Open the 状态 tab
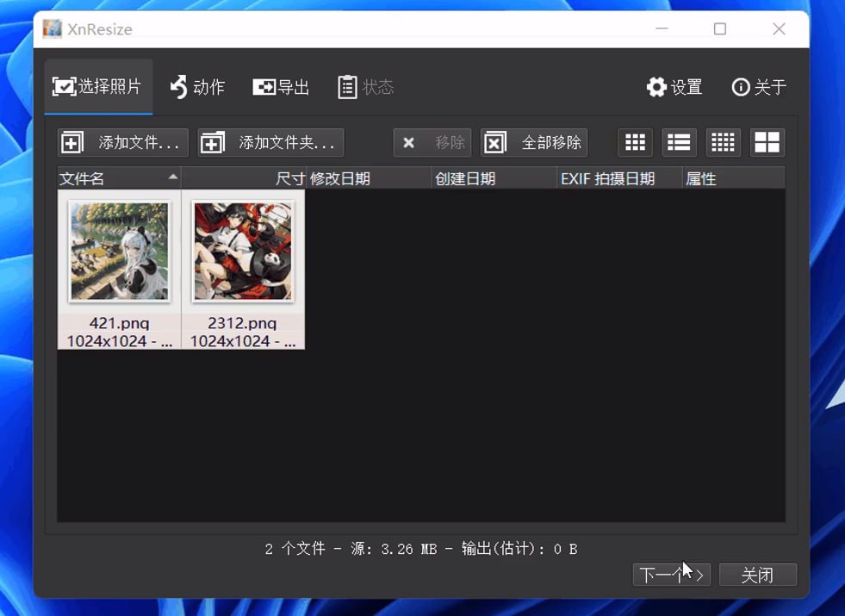Image resolution: width=845 pixels, height=616 pixels. pyautogui.click(x=366, y=87)
